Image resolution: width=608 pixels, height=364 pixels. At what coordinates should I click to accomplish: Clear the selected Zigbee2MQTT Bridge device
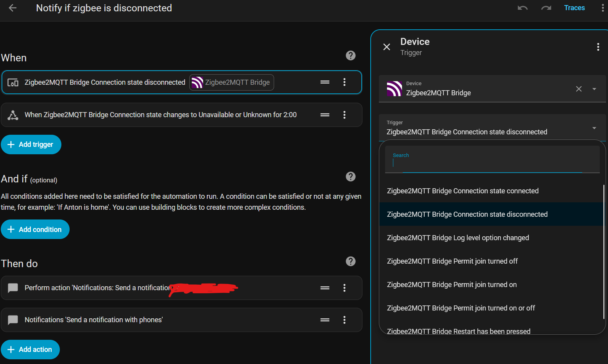(x=579, y=89)
